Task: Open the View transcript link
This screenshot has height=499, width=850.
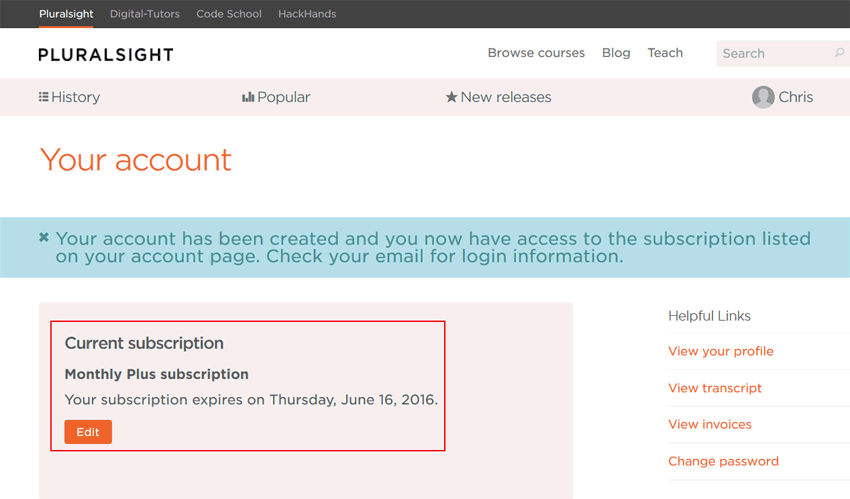Action: [x=714, y=388]
